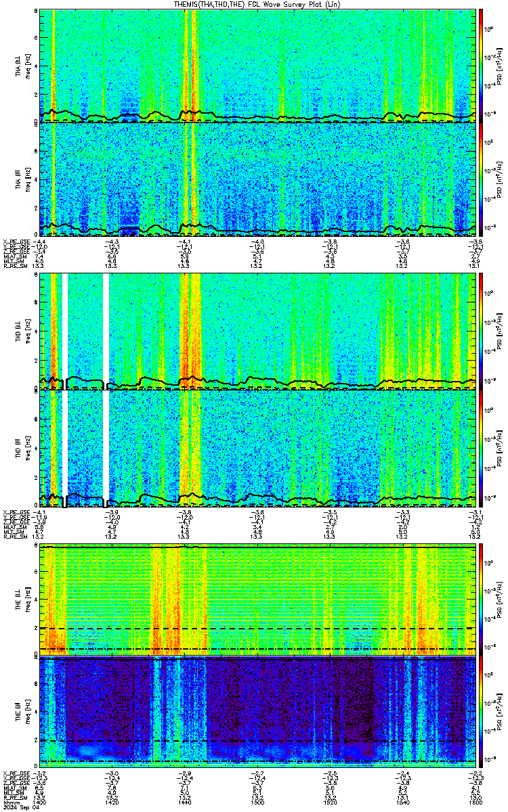Select the THA BL spectrogram panel
This screenshot has width=508, height=812.
(x=258, y=66)
